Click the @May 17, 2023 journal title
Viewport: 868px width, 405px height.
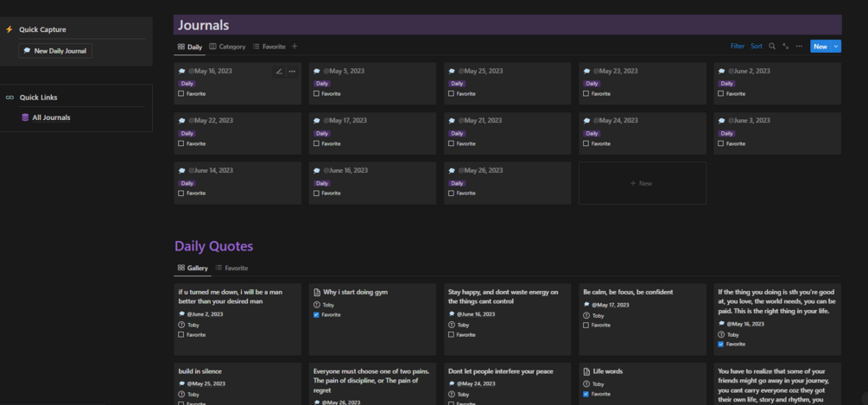[344, 121]
